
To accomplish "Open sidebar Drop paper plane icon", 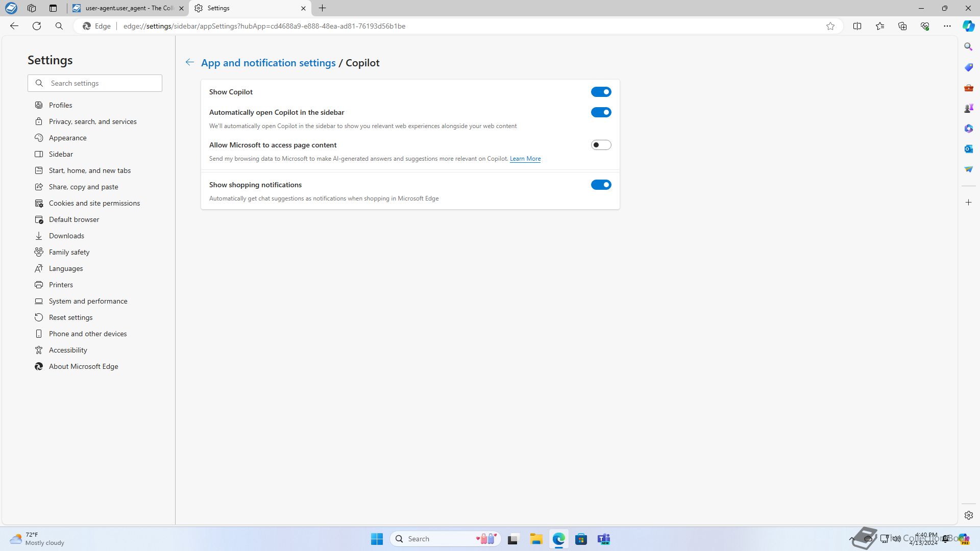I will point(968,169).
